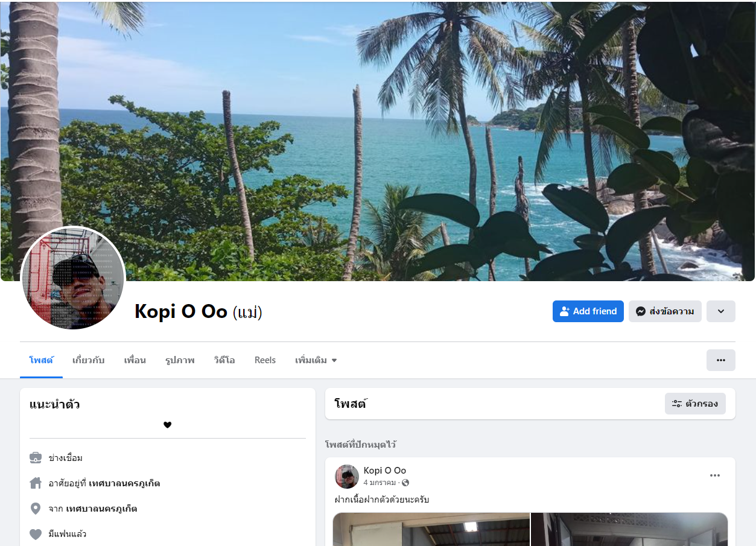This screenshot has height=546, width=756.
Task: Open the เพื่อน tab
Action: click(135, 360)
